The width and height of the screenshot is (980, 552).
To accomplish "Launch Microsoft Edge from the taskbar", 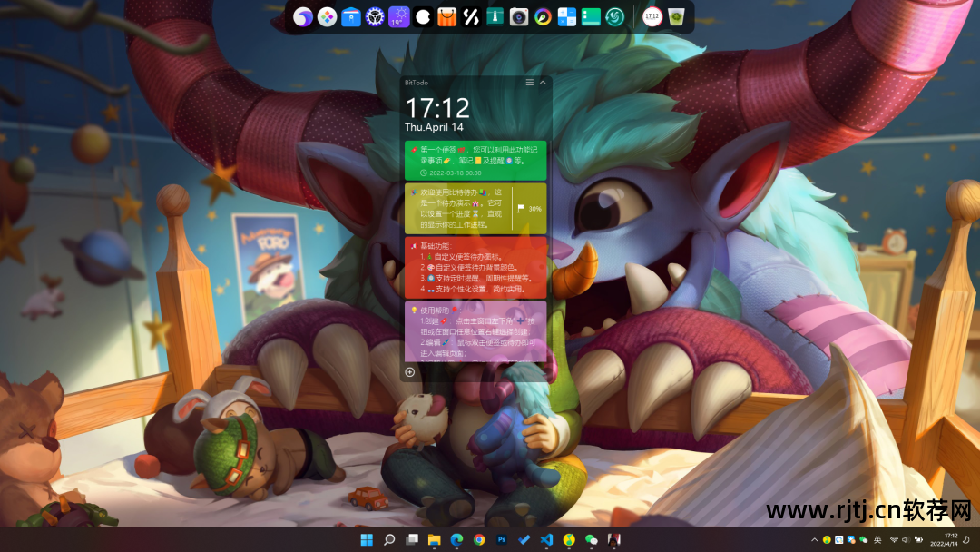I will (456, 539).
